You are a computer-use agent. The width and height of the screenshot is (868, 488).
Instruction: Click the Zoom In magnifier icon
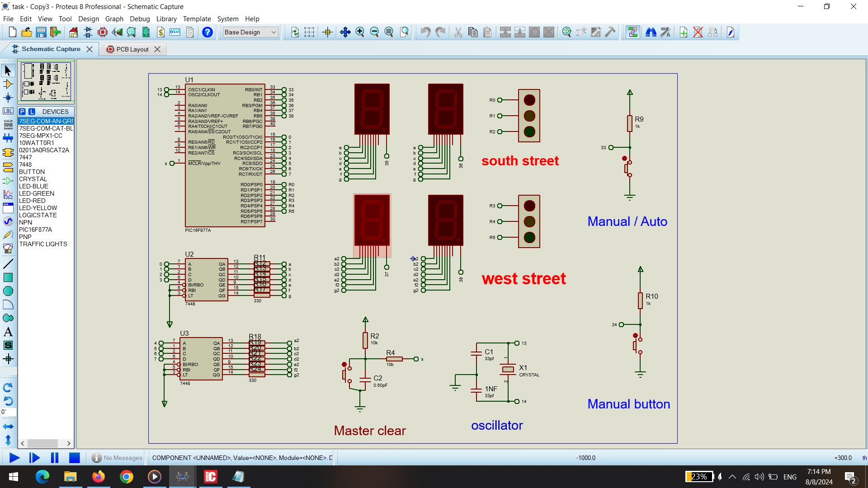(x=360, y=32)
